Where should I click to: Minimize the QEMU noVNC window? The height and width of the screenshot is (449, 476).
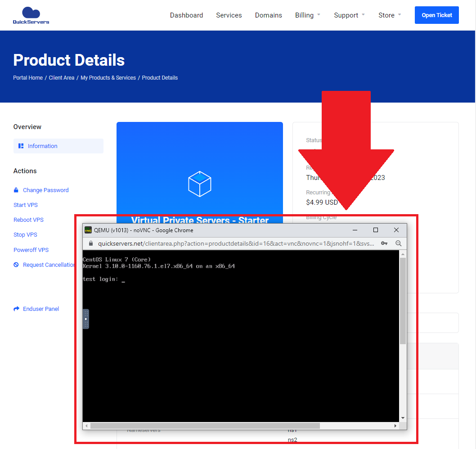355,230
